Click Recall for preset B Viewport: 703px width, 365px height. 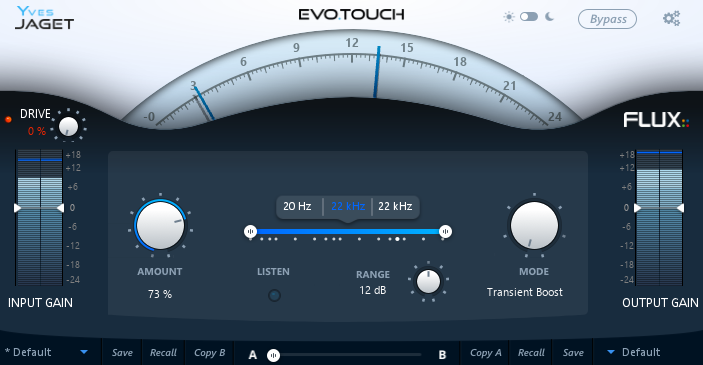coord(531,353)
